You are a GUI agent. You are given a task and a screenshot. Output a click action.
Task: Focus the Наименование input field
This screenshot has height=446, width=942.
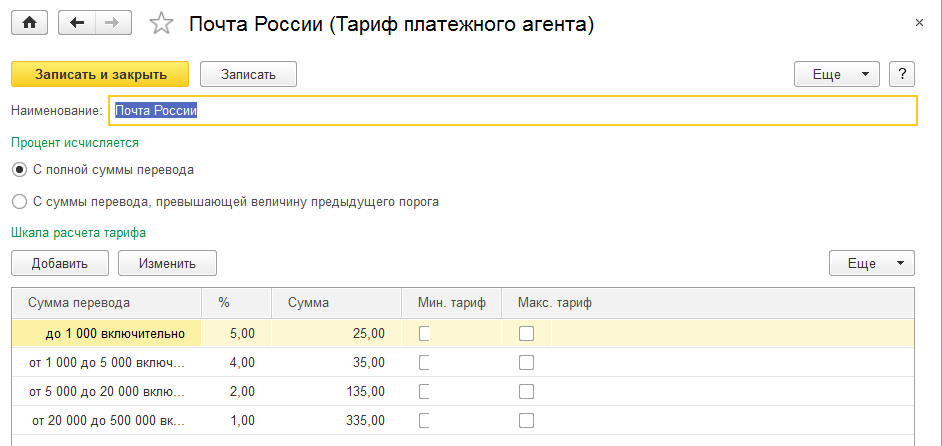tap(512, 111)
